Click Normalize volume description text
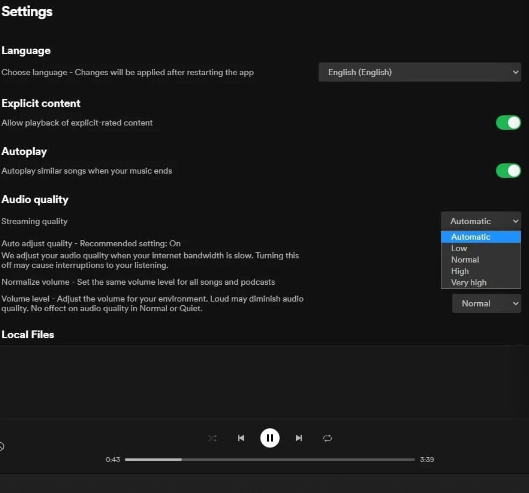 [x=138, y=282]
